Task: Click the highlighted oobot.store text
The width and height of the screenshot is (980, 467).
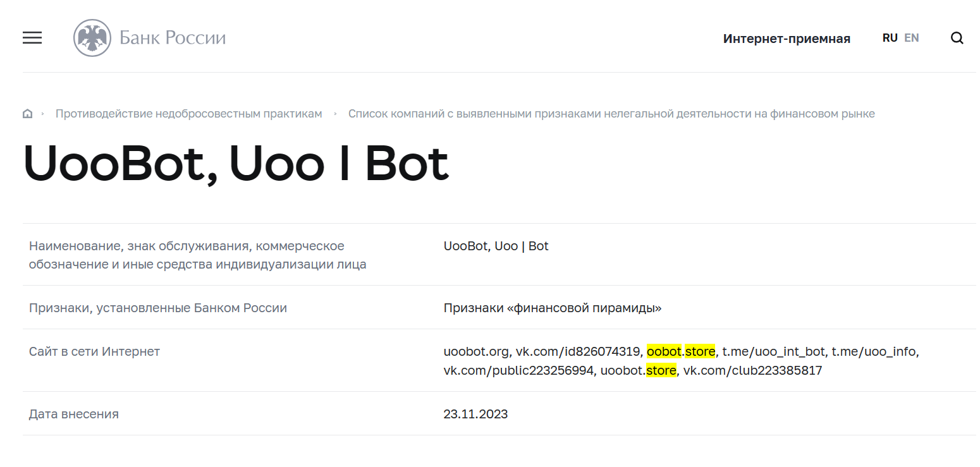Action: coord(681,351)
